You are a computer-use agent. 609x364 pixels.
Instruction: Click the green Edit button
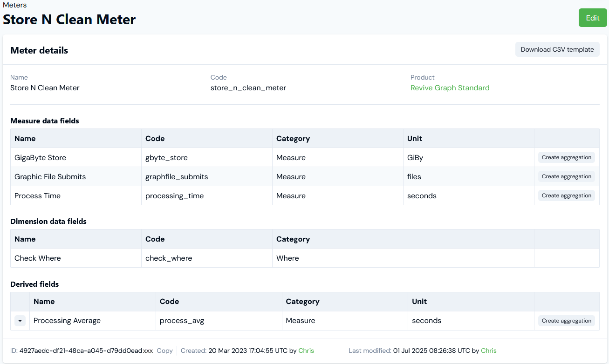(x=593, y=18)
